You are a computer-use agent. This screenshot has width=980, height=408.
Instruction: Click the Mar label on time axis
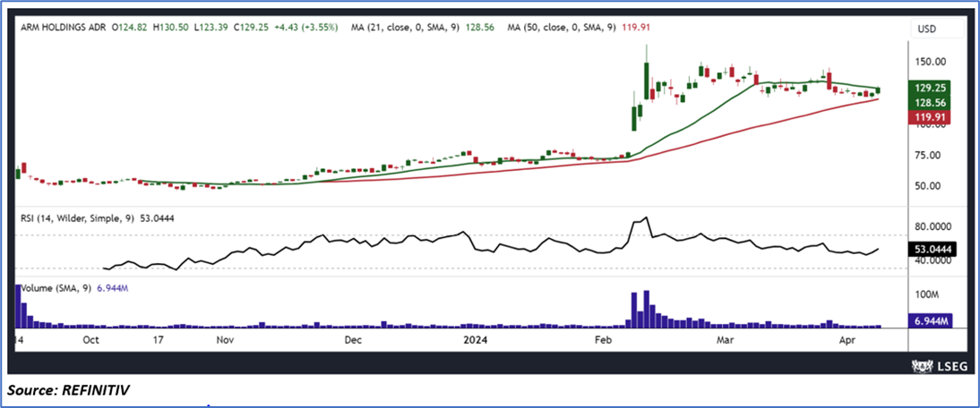(x=725, y=340)
